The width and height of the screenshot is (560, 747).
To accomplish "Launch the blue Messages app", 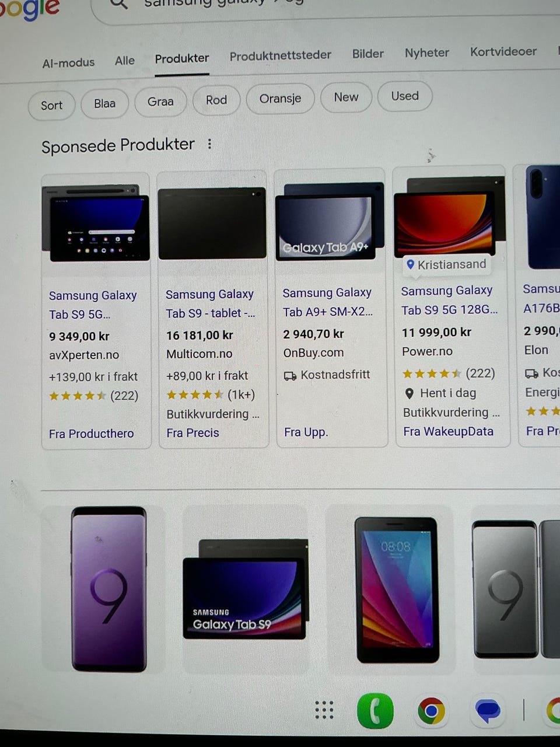I will 487,710.
